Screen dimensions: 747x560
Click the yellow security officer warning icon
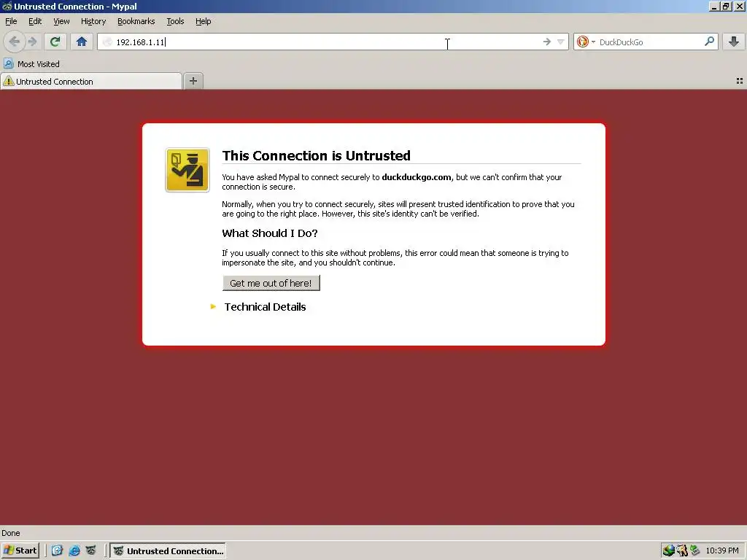pos(187,170)
